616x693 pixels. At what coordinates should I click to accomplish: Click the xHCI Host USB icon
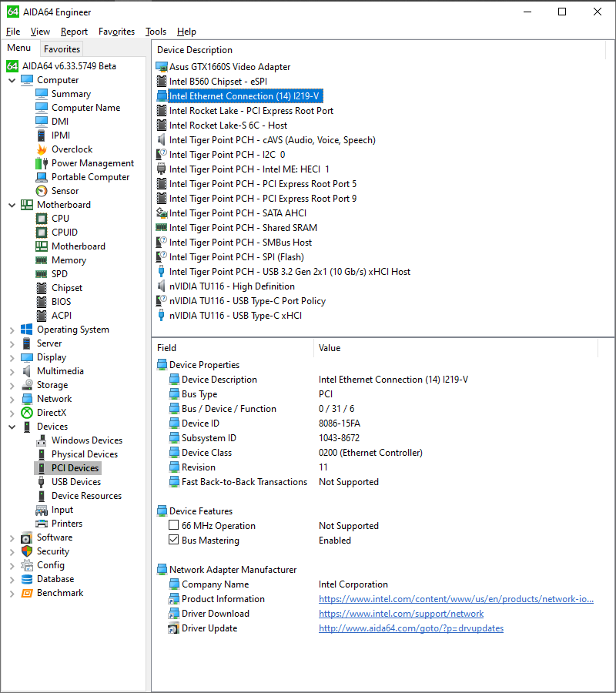pyautogui.click(x=162, y=272)
